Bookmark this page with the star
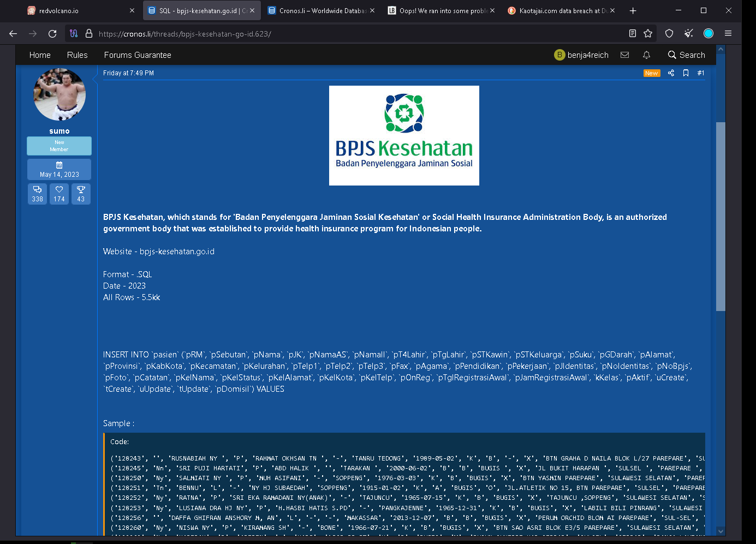Image resolution: width=756 pixels, height=544 pixels. point(648,33)
